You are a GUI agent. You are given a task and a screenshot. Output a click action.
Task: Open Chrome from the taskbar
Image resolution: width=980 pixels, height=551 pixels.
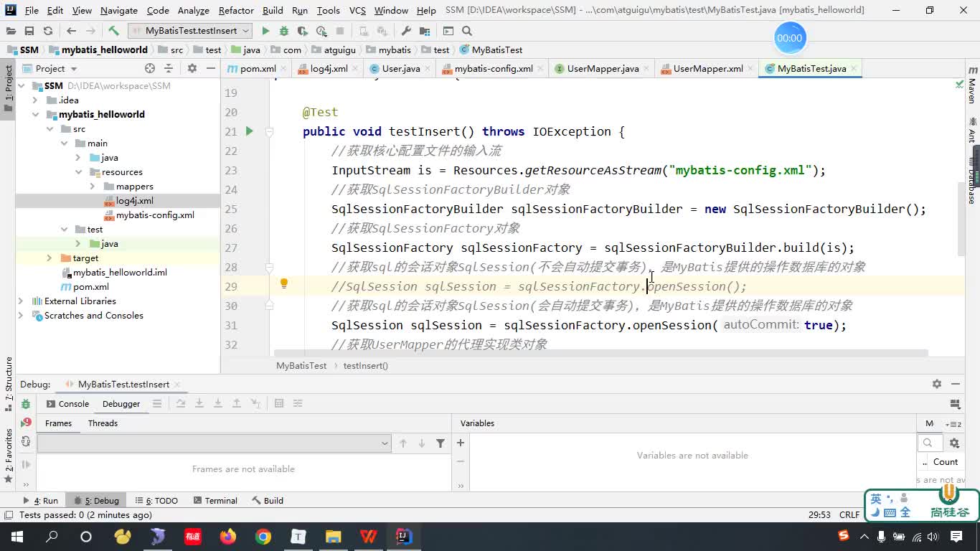[x=263, y=536]
